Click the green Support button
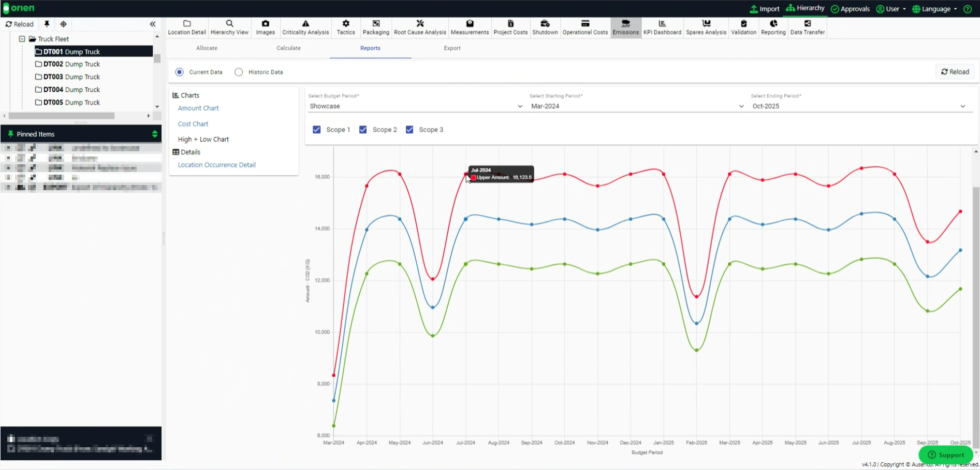The height and width of the screenshot is (470, 980). click(x=945, y=454)
